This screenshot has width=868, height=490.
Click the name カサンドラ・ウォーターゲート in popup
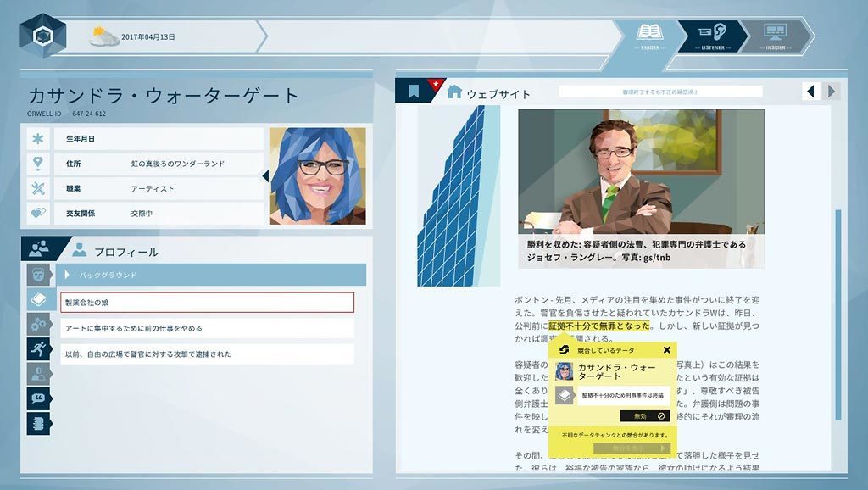point(617,372)
